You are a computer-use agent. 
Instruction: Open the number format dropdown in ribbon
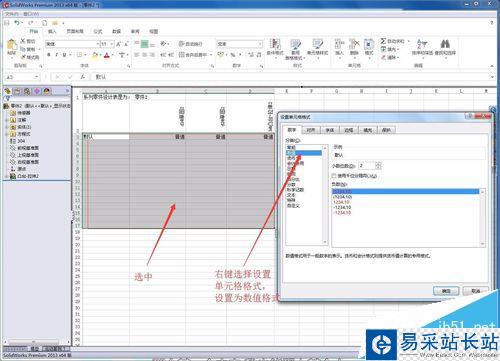pos(260,44)
